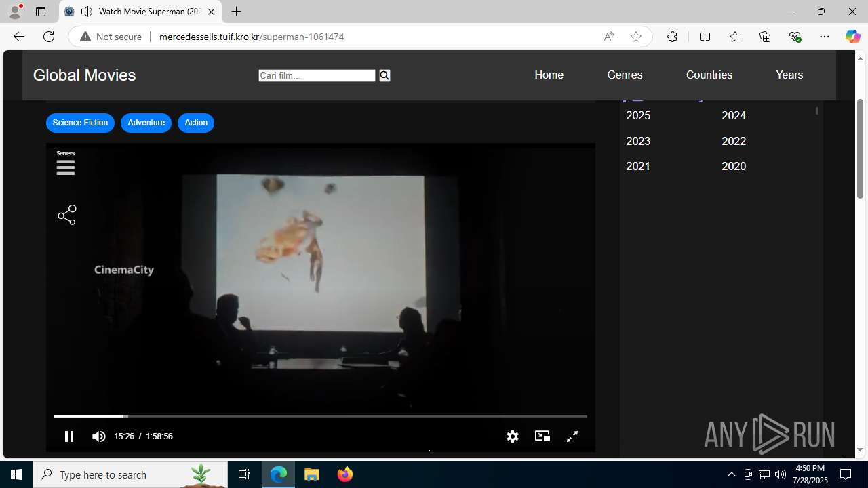The width and height of the screenshot is (868, 488).
Task: Open the Home menu item
Action: [549, 75]
